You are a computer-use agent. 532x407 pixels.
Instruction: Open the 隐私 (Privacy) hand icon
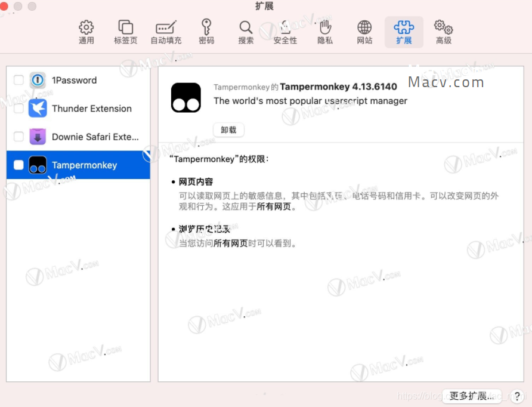[x=325, y=27]
